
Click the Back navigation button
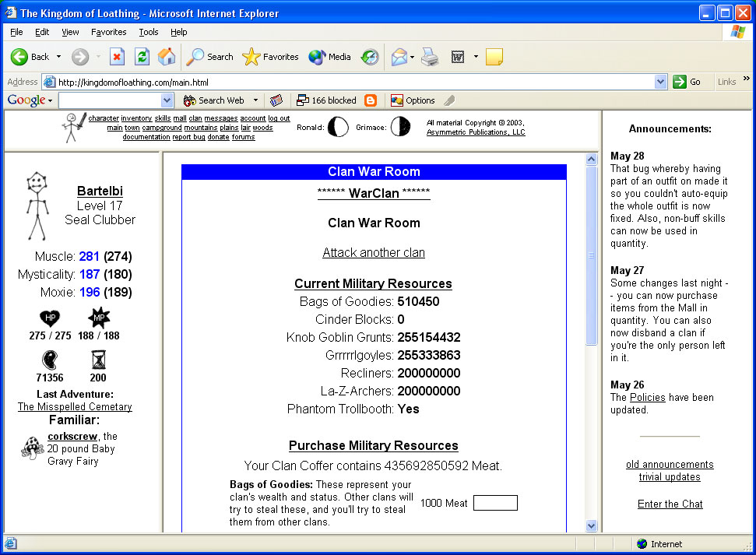pyautogui.click(x=31, y=57)
